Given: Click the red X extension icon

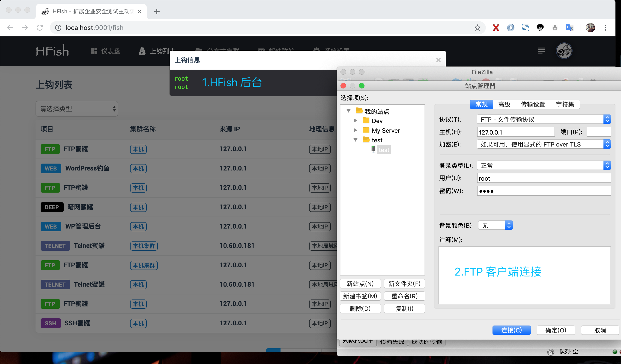Looking at the screenshot, I should [x=496, y=28].
